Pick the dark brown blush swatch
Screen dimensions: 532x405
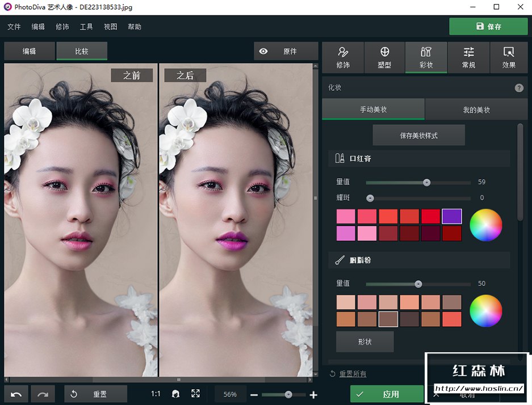409,319
